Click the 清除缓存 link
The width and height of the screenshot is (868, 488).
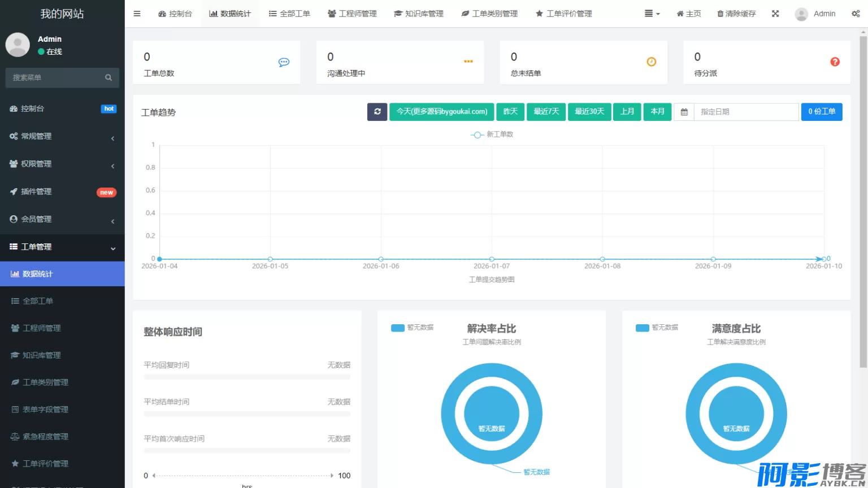click(x=736, y=14)
